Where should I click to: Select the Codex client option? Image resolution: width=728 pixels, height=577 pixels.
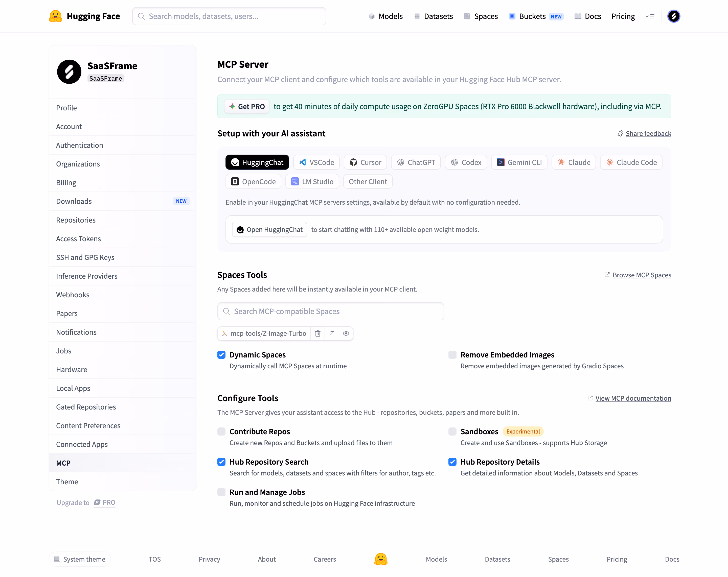(x=466, y=162)
